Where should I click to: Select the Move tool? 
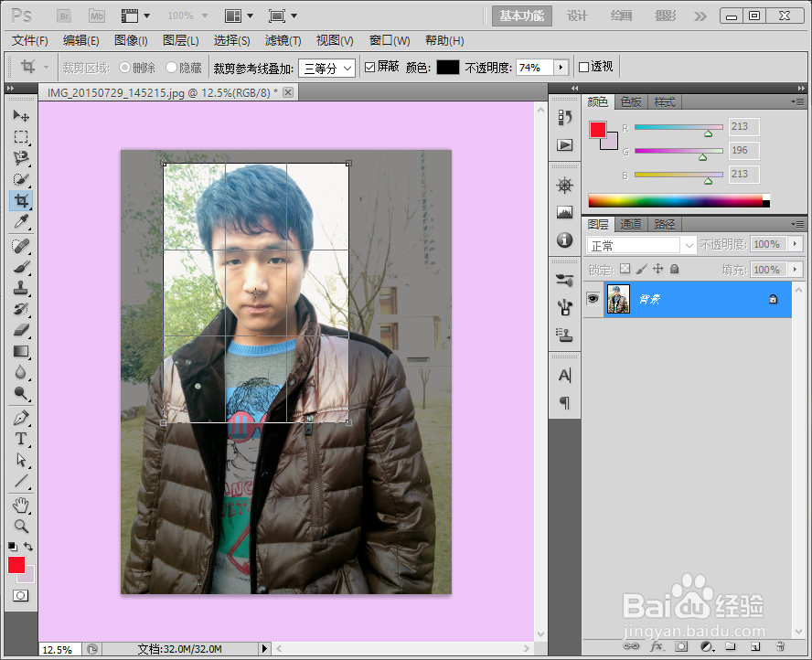tap(21, 115)
